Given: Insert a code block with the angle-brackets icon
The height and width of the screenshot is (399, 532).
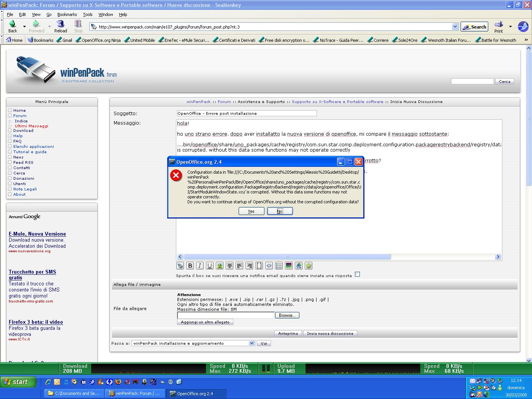Looking at the screenshot, I should point(269,266).
